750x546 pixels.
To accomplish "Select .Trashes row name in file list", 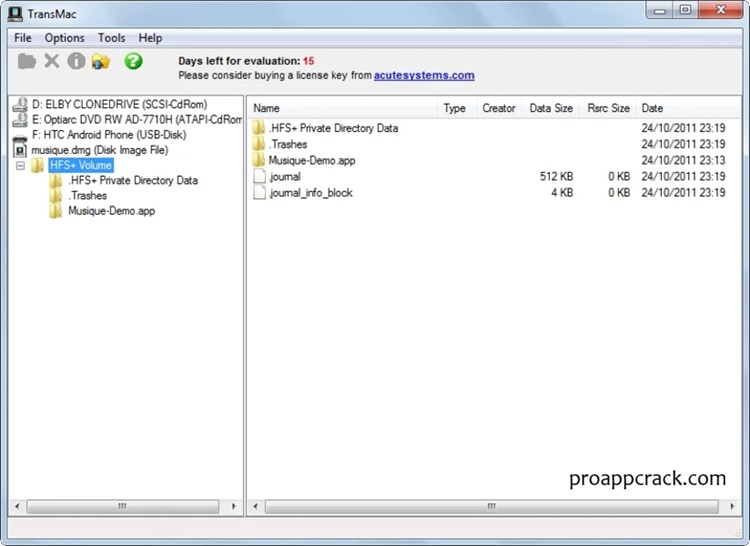I will (288, 144).
